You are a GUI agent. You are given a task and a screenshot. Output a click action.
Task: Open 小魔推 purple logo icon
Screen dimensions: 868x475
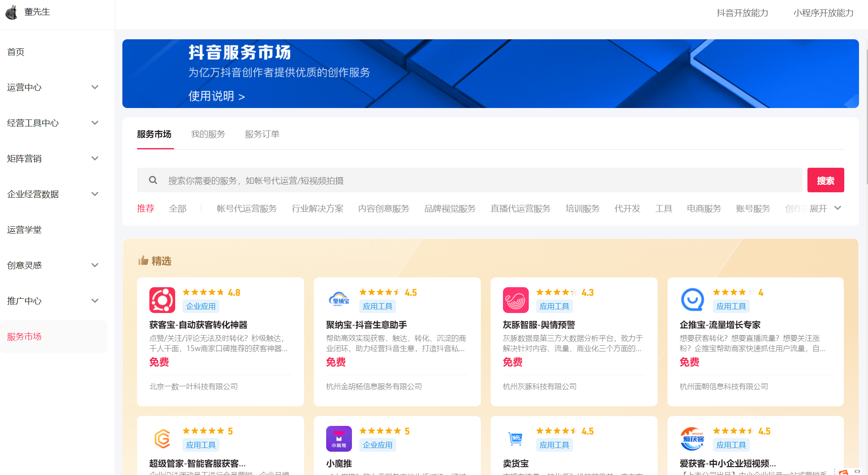tap(339, 439)
